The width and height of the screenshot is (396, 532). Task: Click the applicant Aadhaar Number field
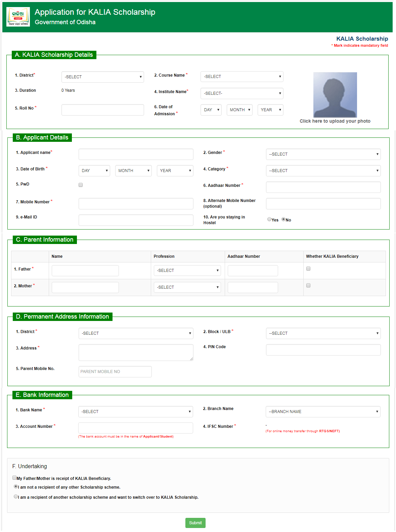pyautogui.click(x=323, y=187)
